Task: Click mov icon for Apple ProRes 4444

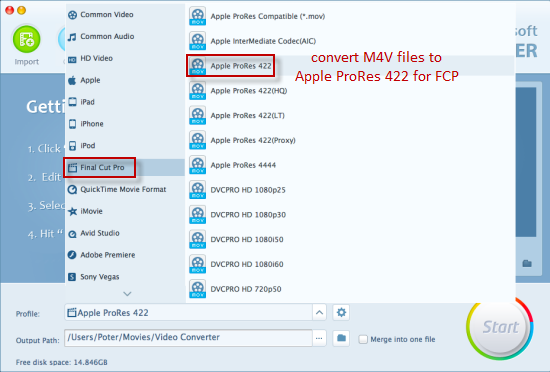Action: (197, 165)
